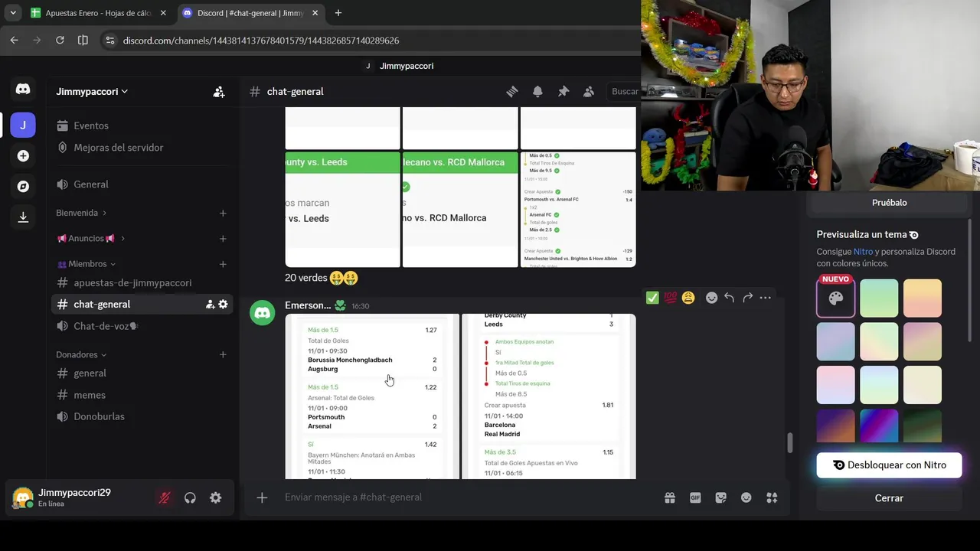Click the browser address bar URL
The image size is (980, 551).
(x=261, y=41)
